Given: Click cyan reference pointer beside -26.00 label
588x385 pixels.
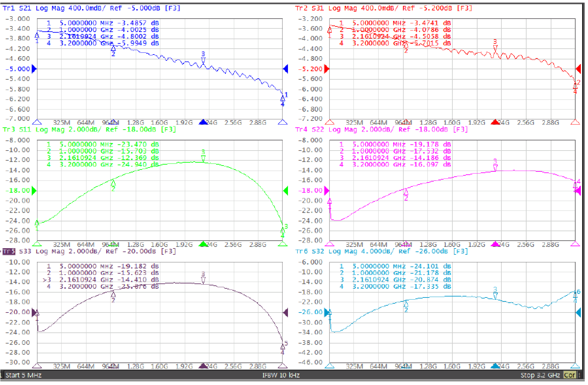Looking at the screenshot, I should (327, 313).
